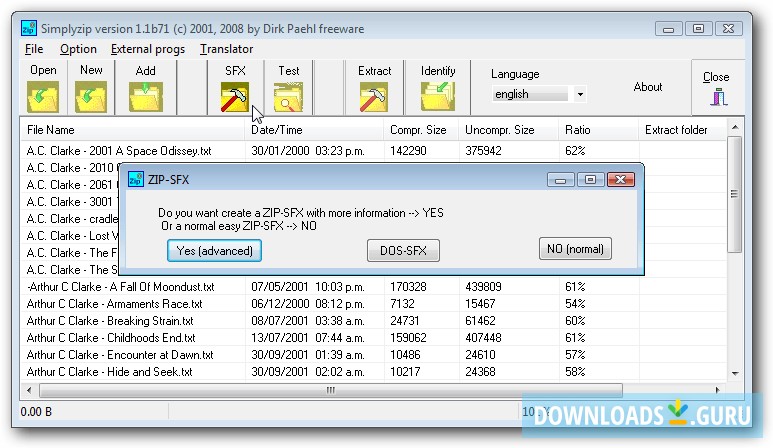Click the horizontal scrollbar thumb
The width and height of the screenshot is (773, 448).
[331, 390]
